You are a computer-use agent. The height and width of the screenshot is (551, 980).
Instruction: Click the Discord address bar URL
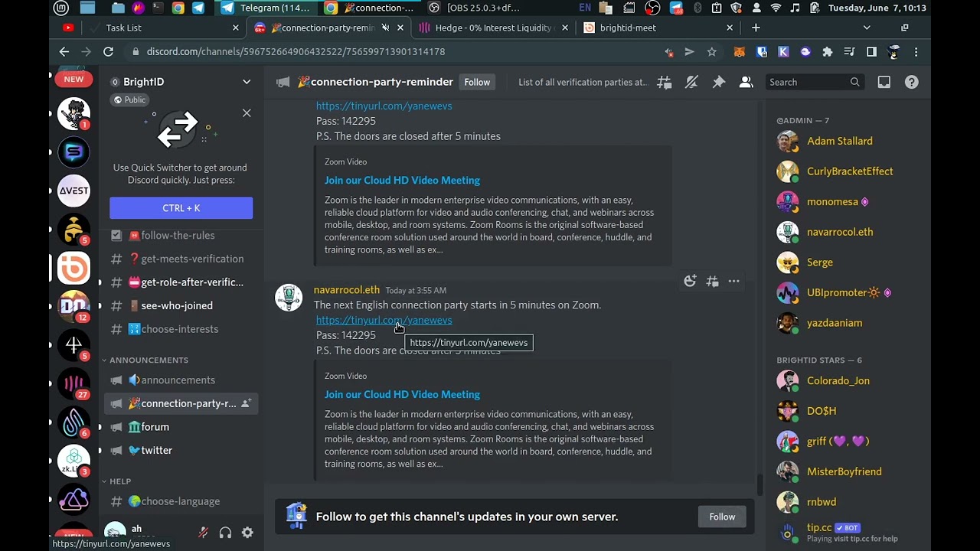(x=296, y=52)
